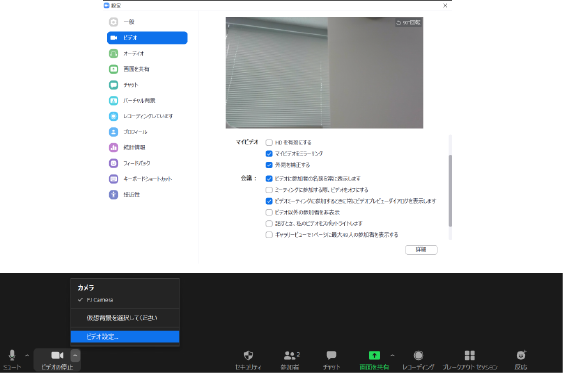Click the green Share Screen toolbar icon
The height and width of the screenshot is (373, 563).
(374, 355)
